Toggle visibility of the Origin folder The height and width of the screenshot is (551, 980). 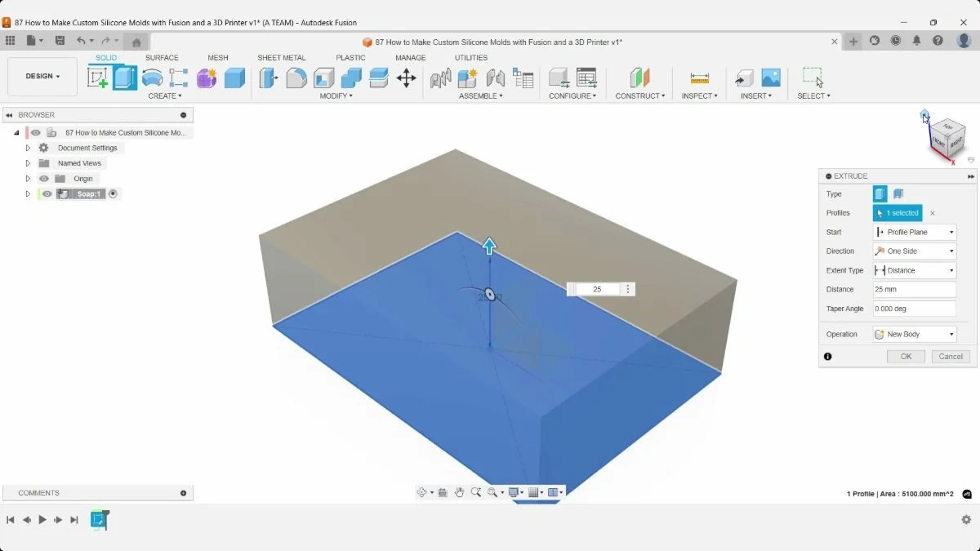(44, 179)
